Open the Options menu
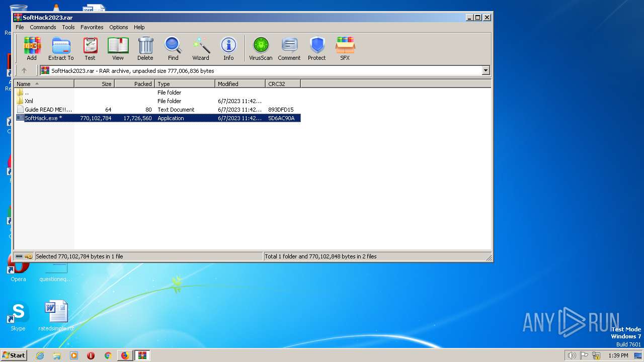This screenshot has width=644, height=362. tap(119, 27)
